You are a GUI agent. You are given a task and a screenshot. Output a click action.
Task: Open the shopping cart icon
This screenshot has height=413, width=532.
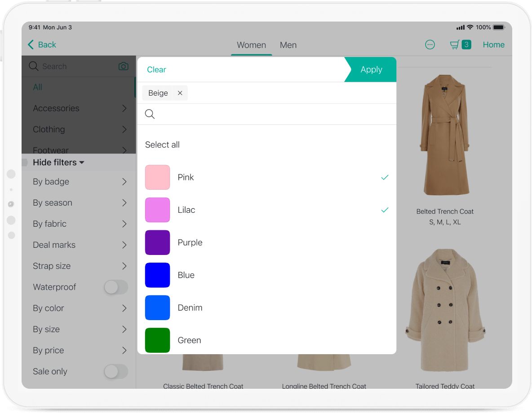click(x=455, y=45)
